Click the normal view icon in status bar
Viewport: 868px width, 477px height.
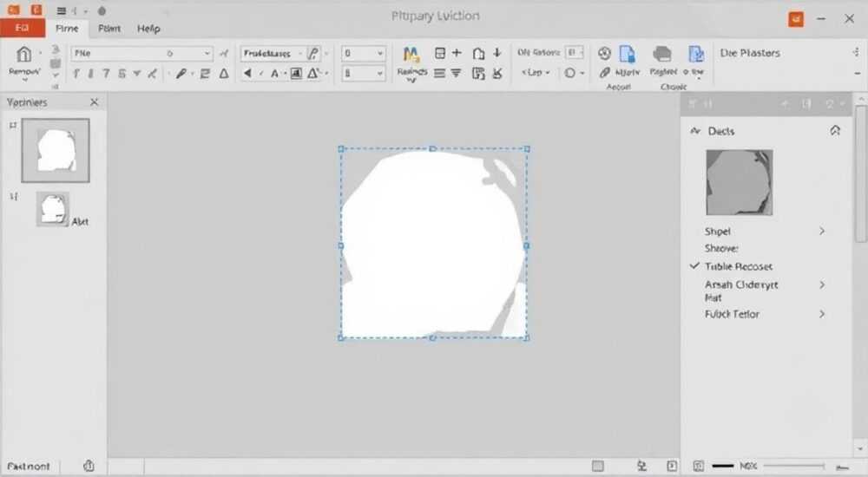(598, 466)
